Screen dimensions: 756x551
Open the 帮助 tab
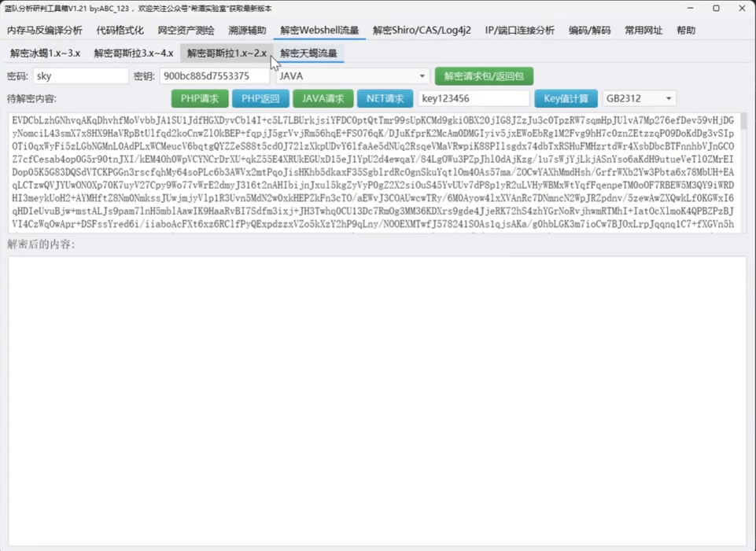click(x=686, y=31)
